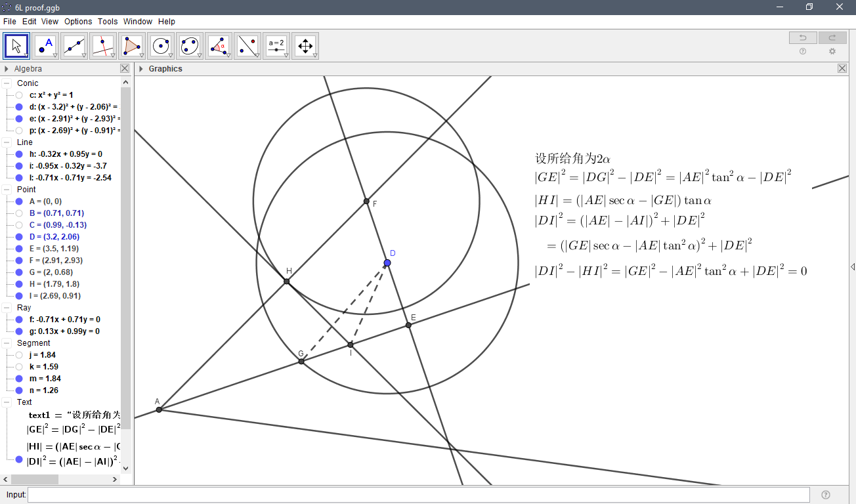
Task: Select the Polygon tool
Action: (132, 45)
